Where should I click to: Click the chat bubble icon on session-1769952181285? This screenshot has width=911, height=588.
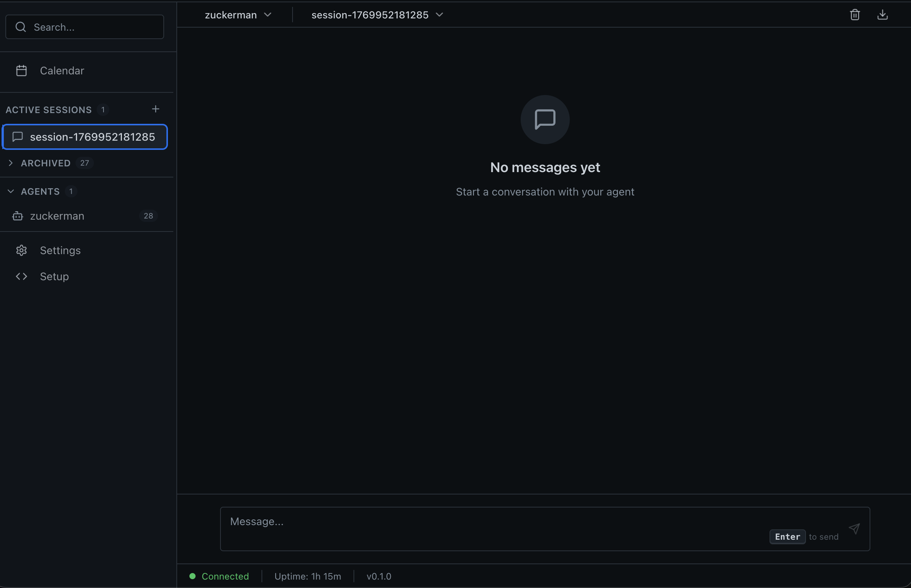click(18, 137)
